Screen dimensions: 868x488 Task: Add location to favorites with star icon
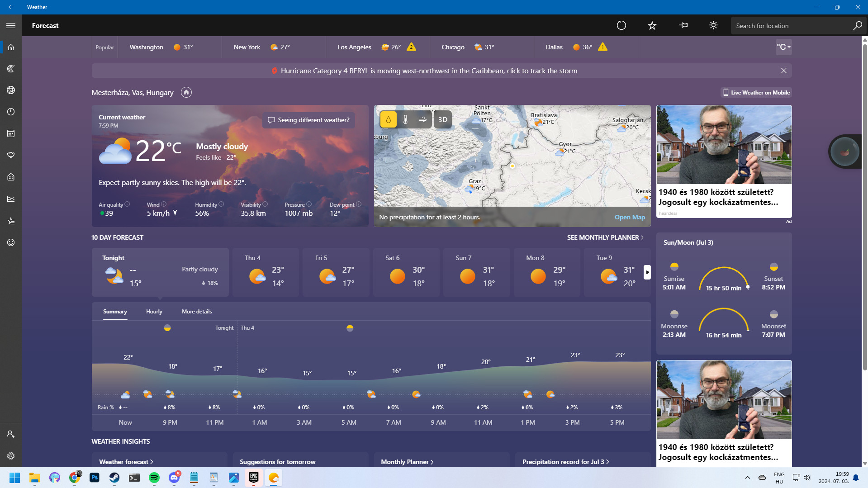(652, 26)
